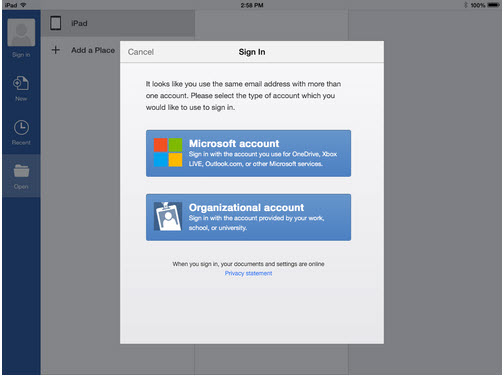Tap the plus icon beside Add a Place
The width and height of the screenshot is (504, 380).
pos(56,50)
